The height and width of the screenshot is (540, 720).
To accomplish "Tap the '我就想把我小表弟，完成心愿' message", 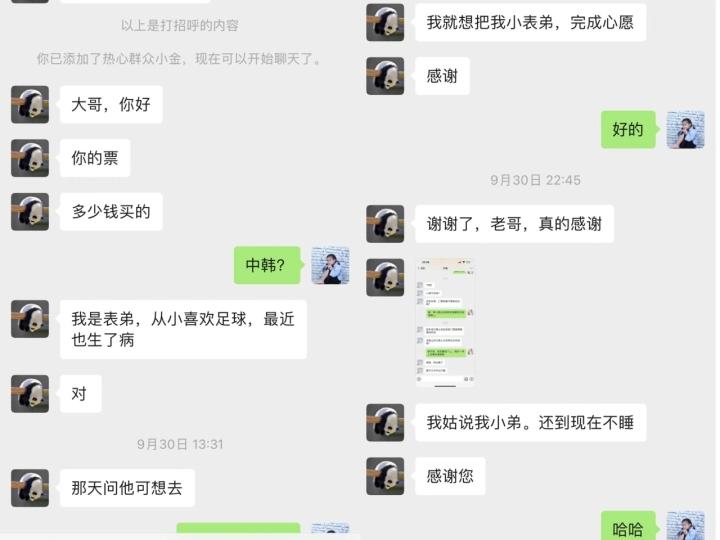I will [x=531, y=22].
